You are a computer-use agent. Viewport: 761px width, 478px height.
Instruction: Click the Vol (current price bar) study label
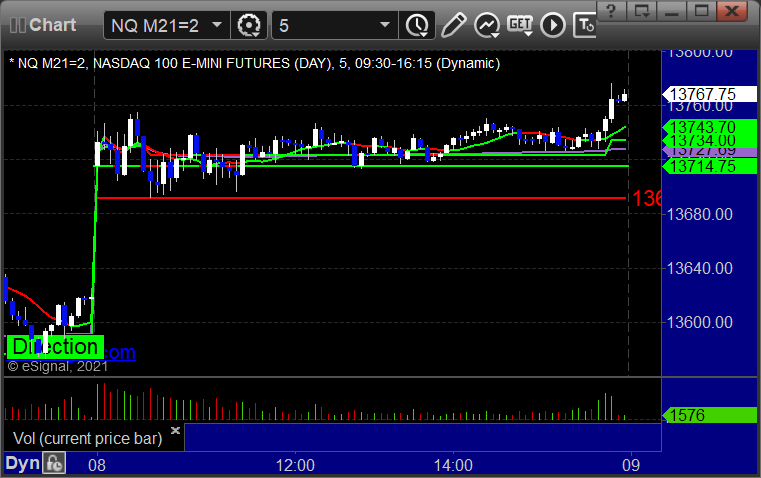click(88, 438)
